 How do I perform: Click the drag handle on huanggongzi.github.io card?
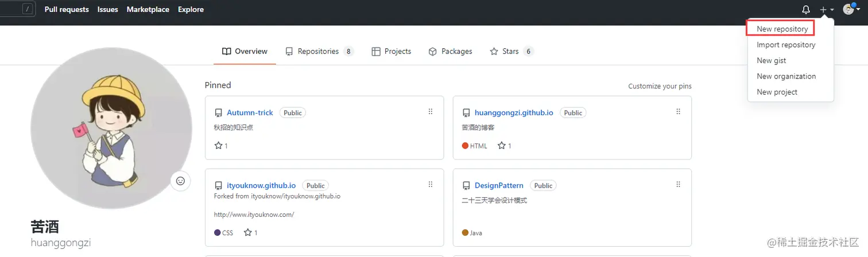(x=678, y=112)
